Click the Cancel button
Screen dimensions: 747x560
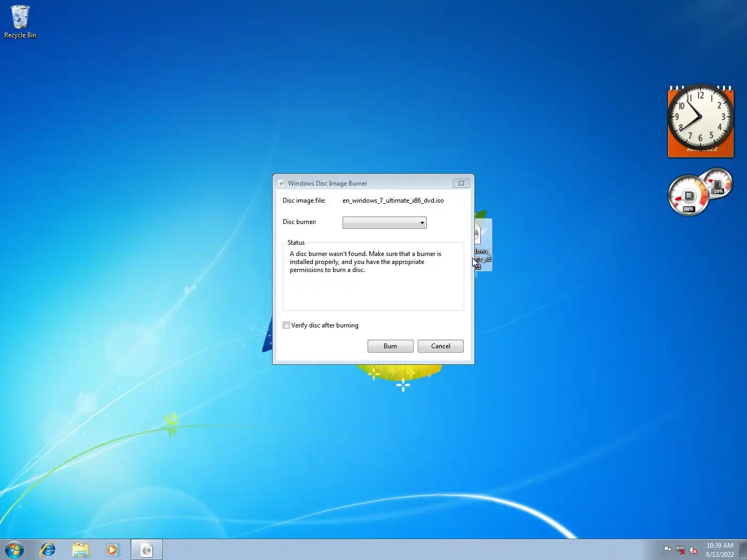point(441,346)
